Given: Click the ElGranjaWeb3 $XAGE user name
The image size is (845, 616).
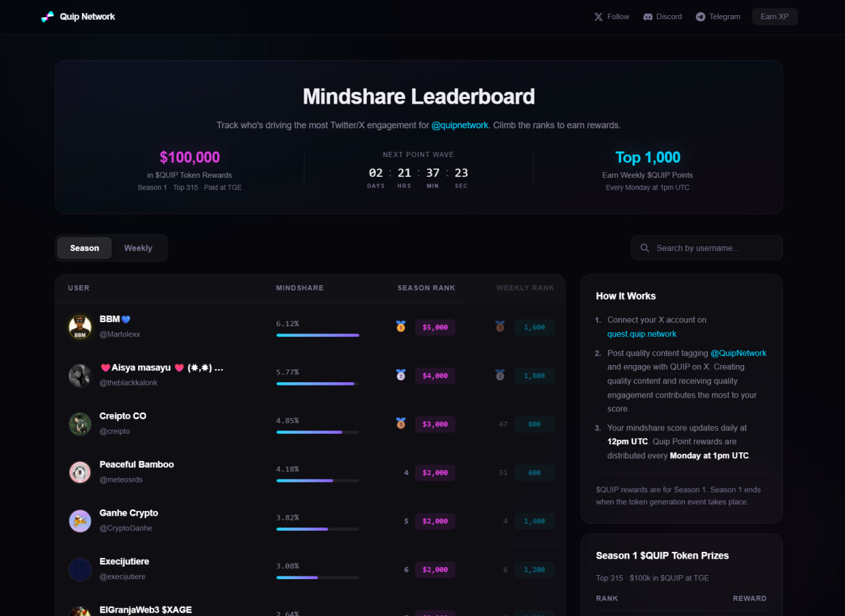Looking at the screenshot, I should [146, 609].
